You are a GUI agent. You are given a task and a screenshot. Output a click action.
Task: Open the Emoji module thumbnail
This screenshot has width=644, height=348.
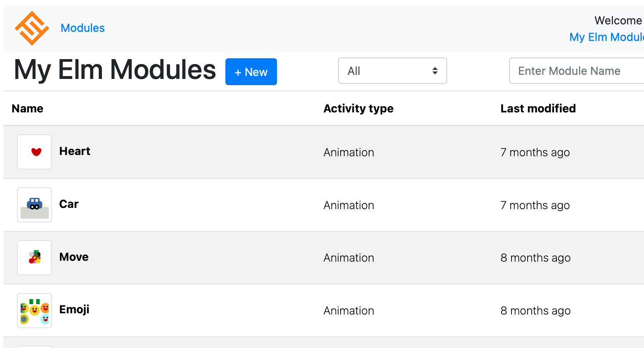(35, 311)
